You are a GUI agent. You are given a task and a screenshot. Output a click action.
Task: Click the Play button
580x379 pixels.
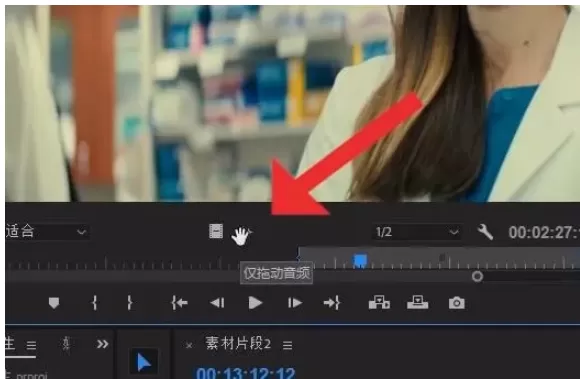[255, 303]
